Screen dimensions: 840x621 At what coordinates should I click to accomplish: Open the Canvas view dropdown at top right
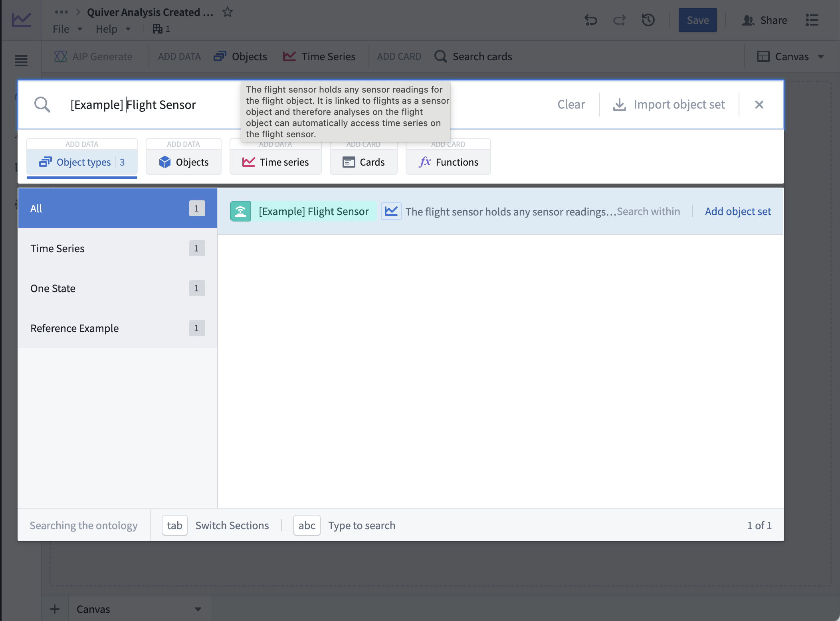click(791, 57)
